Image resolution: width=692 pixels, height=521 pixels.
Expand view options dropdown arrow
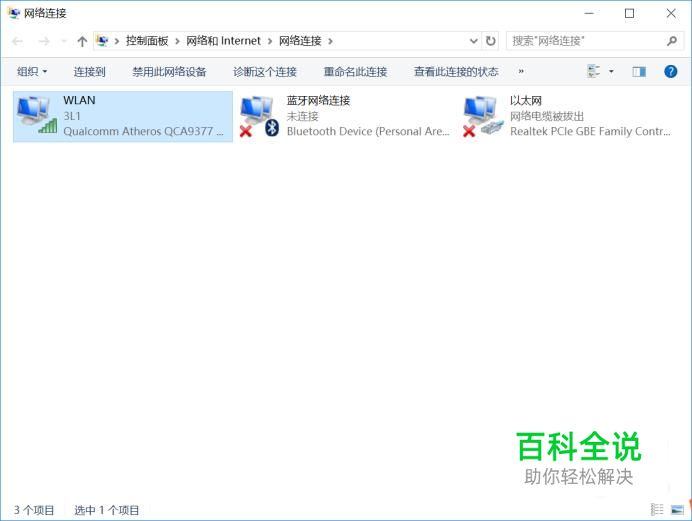coord(611,71)
